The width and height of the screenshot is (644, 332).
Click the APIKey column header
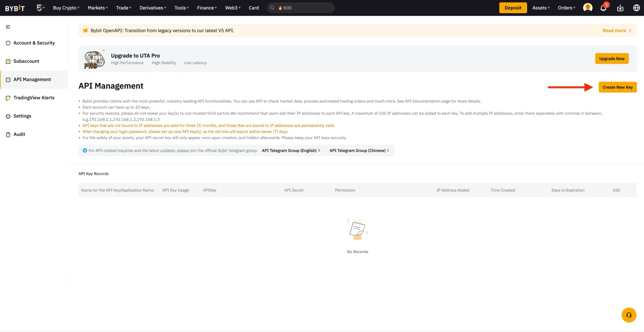coord(210,190)
